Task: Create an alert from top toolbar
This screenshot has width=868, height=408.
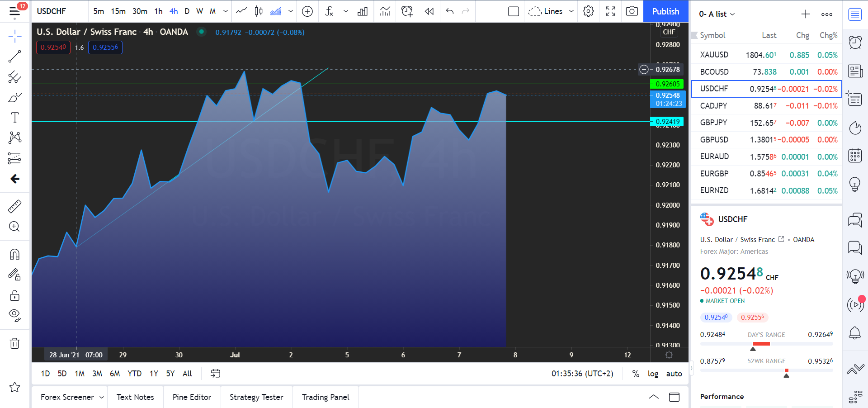Action: (x=407, y=11)
